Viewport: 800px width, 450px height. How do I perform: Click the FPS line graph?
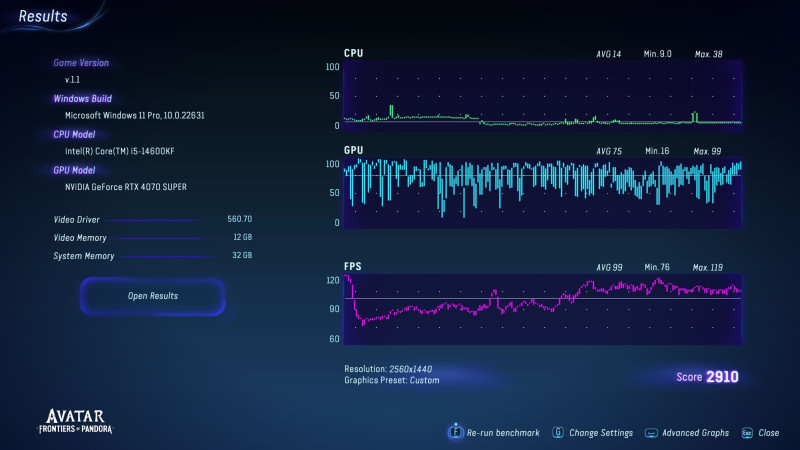(x=543, y=309)
